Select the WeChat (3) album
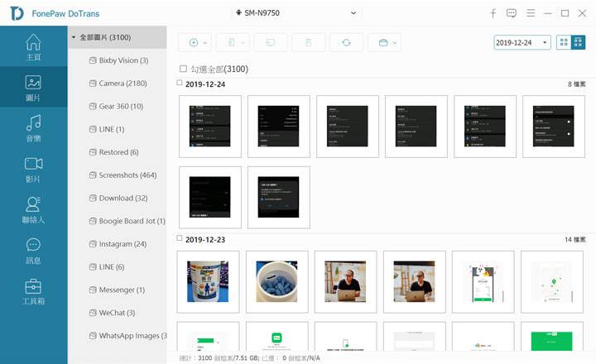596x364 pixels. (x=112, y=313)
